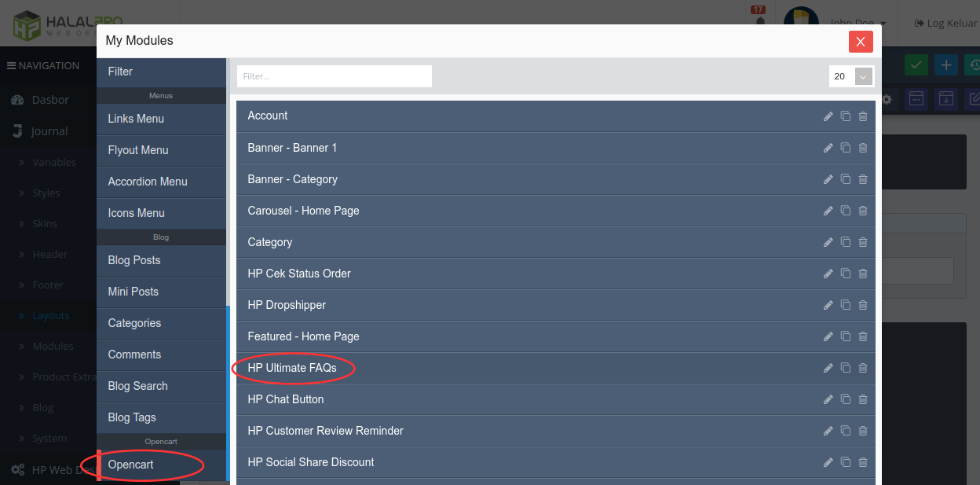Click the Filter input field
This screenshot has width=980, height=485.
point(334,76)
